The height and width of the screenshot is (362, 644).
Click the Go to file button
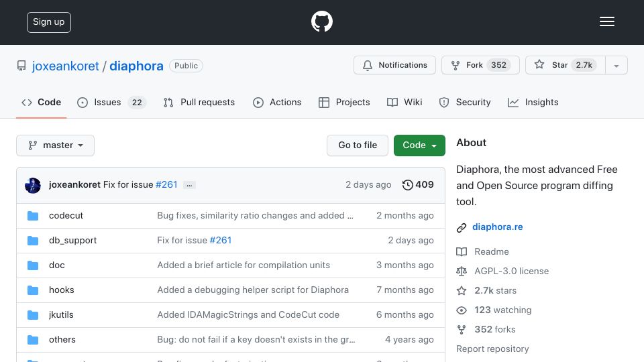358,145
